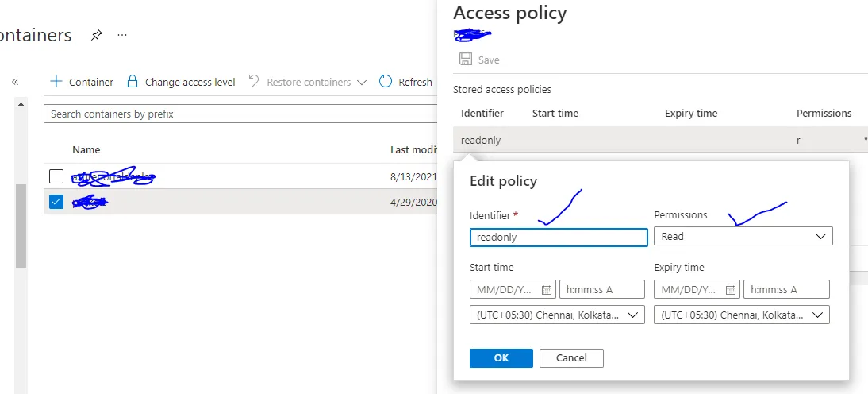
Task: Check the first container's checkbox
Action: (x=56, y=176)
